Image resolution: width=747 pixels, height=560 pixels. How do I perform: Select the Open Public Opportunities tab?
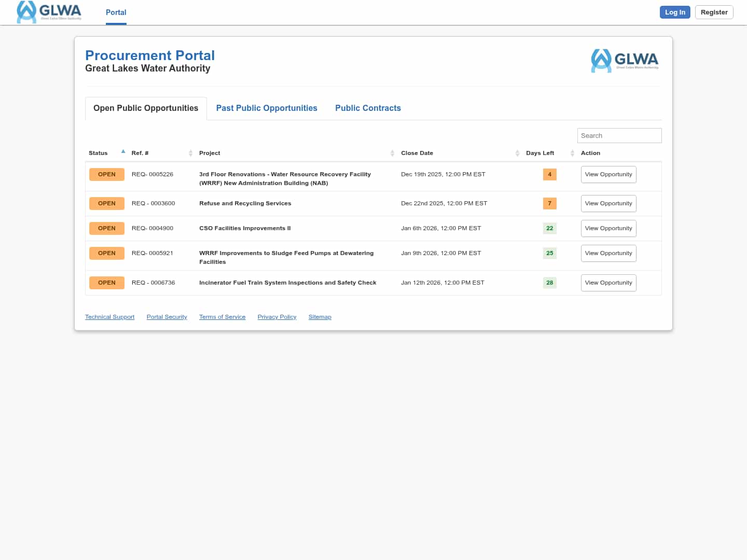pos(146,108)
